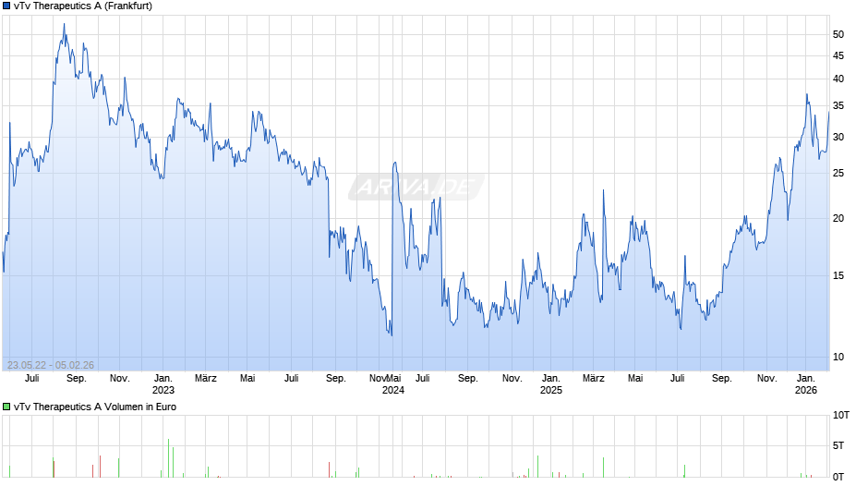Click the 'Jan.' label above 2023
This screenshot has height=486, width=868.
163,378
